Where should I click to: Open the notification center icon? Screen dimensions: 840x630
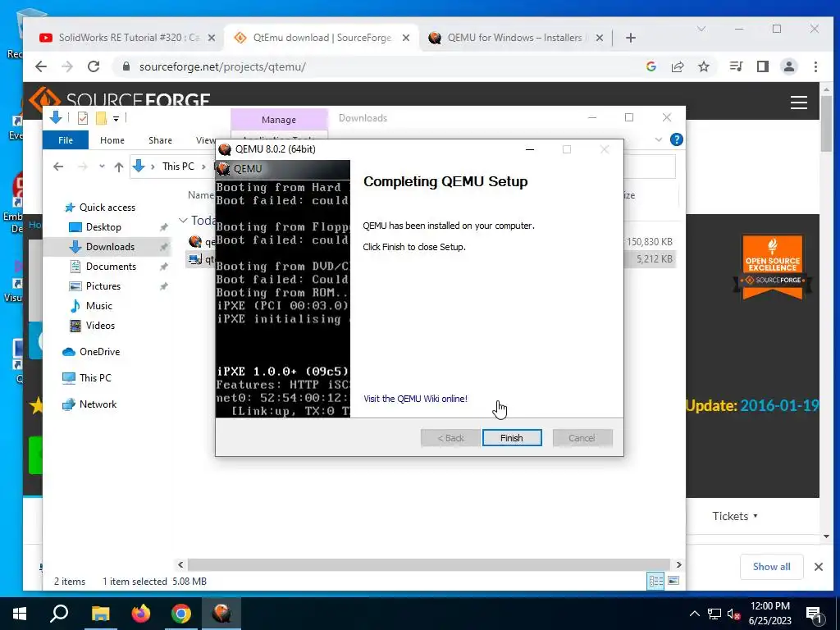(x=813, y=614)
